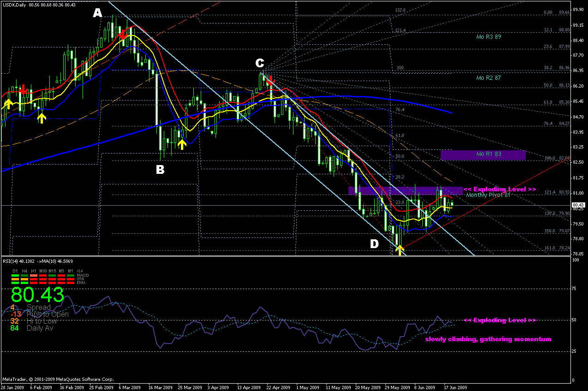Select the white letter A wave label
Screen dimensions: 588x391
[x=97, y=13]
